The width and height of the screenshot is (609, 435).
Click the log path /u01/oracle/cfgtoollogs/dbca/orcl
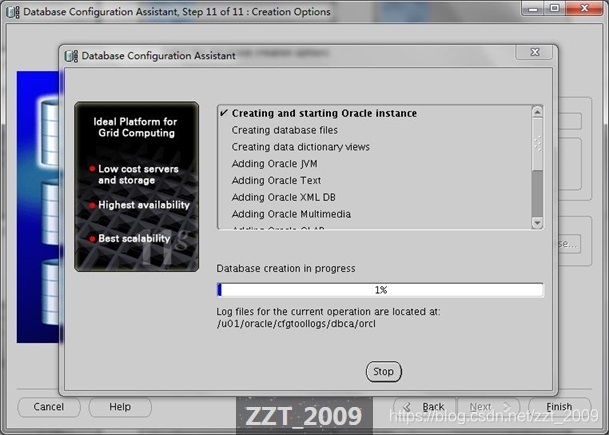296,324
